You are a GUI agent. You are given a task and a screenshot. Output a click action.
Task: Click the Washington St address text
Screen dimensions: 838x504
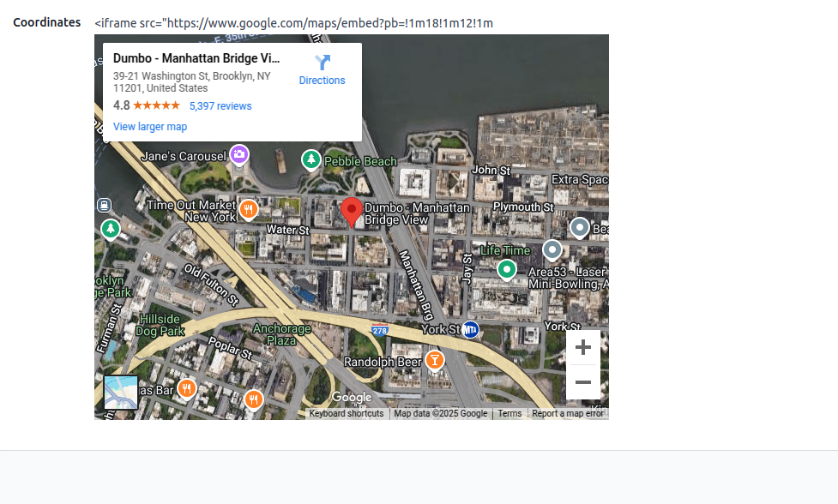[192, 81]
